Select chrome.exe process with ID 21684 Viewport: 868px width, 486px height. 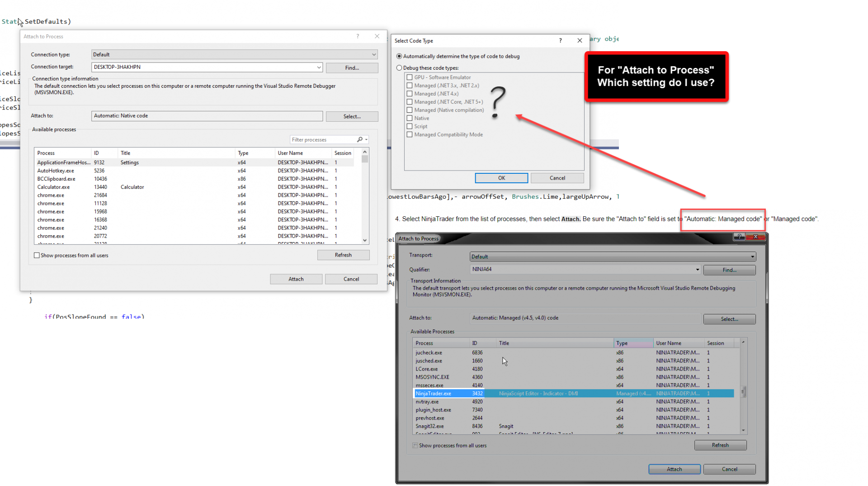point(194,195)
